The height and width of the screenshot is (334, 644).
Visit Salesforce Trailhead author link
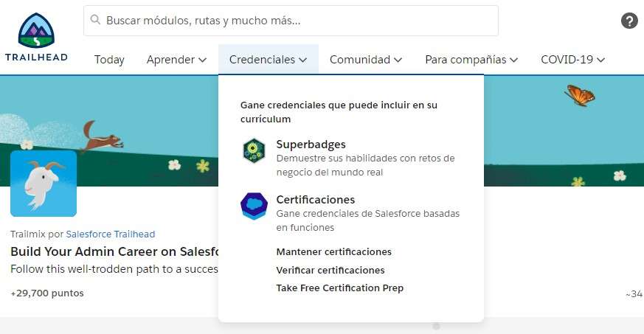click(111, 234)
